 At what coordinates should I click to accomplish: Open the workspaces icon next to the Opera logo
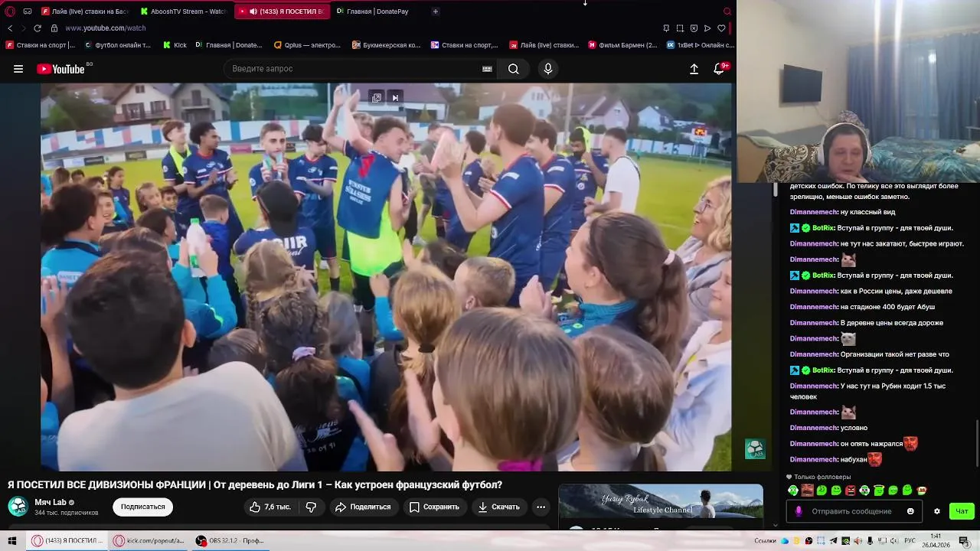coord(28,11)
